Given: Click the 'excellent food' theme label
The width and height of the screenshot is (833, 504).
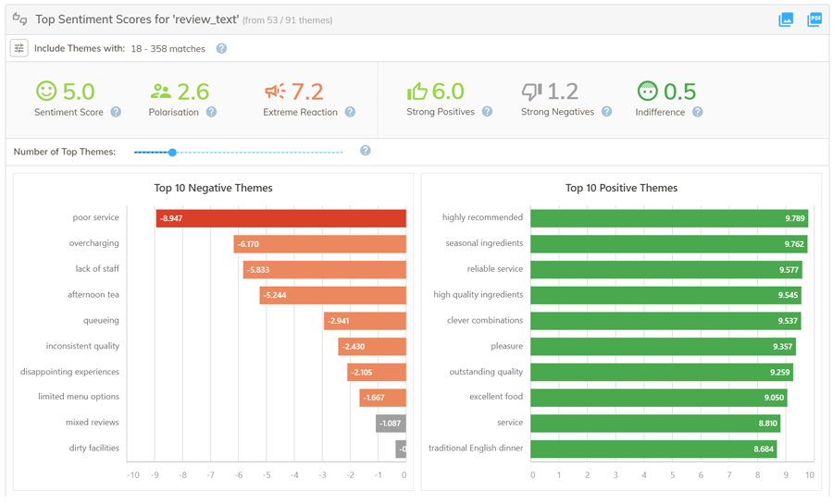Looking at the screenshot, I should 496,397.
